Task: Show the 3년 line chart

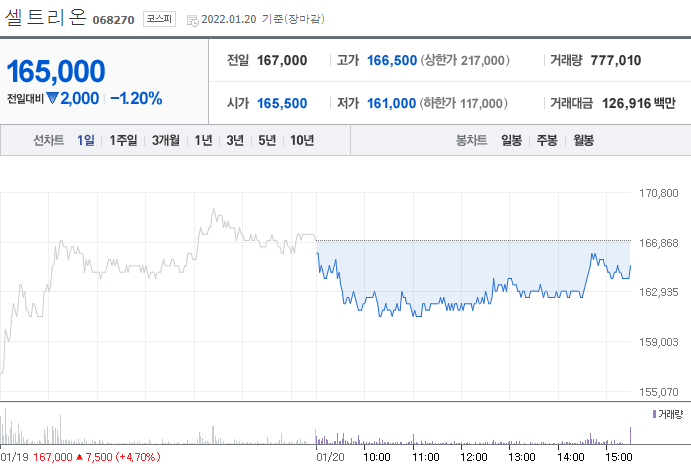Action: pyautogui.click(x=235, y=140)
